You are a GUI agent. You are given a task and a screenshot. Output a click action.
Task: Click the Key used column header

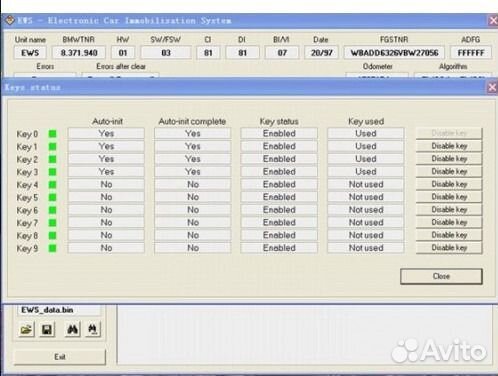click(x=366, y=121)
